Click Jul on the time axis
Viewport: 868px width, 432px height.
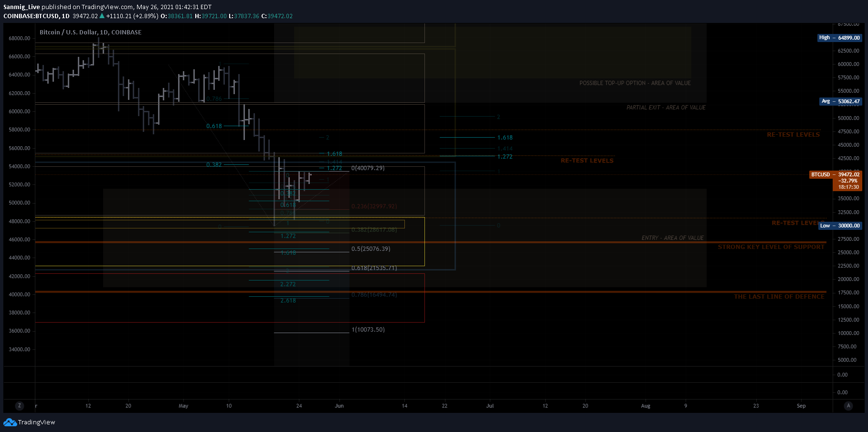(490, 406)
